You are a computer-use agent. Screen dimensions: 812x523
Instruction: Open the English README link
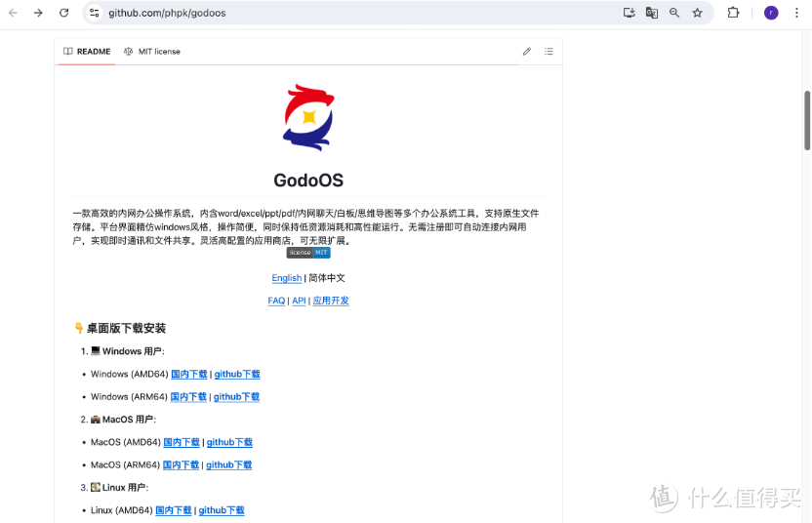(x=286, y=278)
